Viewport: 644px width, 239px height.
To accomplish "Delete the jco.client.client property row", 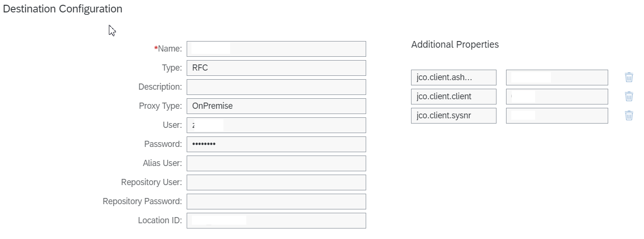I will pyautogui.click(x=629, y=96).
